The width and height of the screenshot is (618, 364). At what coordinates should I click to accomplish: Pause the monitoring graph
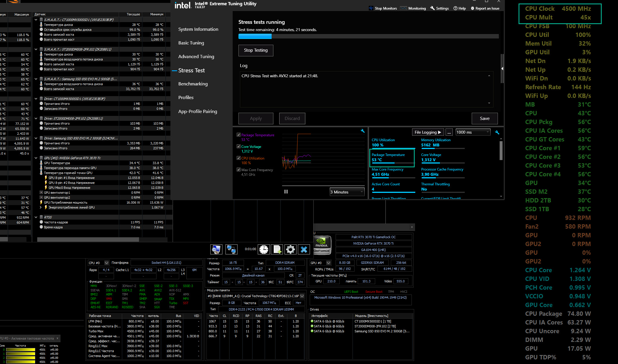coord(286,192)
